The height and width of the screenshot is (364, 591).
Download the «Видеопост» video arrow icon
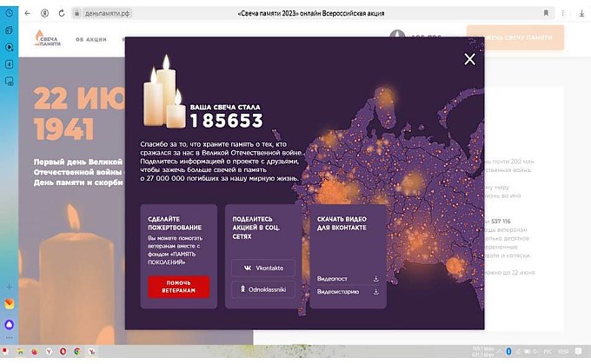pyautogui.click(x=375, y=279)
